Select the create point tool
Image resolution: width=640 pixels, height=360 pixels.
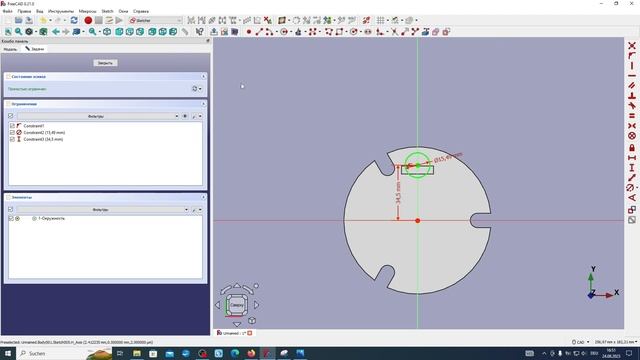tap(249, 31)
